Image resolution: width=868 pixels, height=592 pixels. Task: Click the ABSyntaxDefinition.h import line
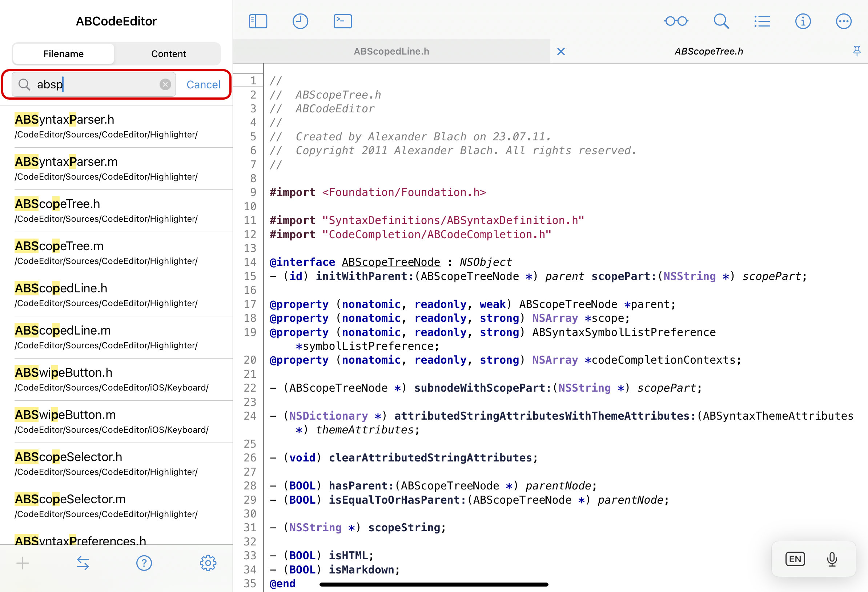click(427, 220)
